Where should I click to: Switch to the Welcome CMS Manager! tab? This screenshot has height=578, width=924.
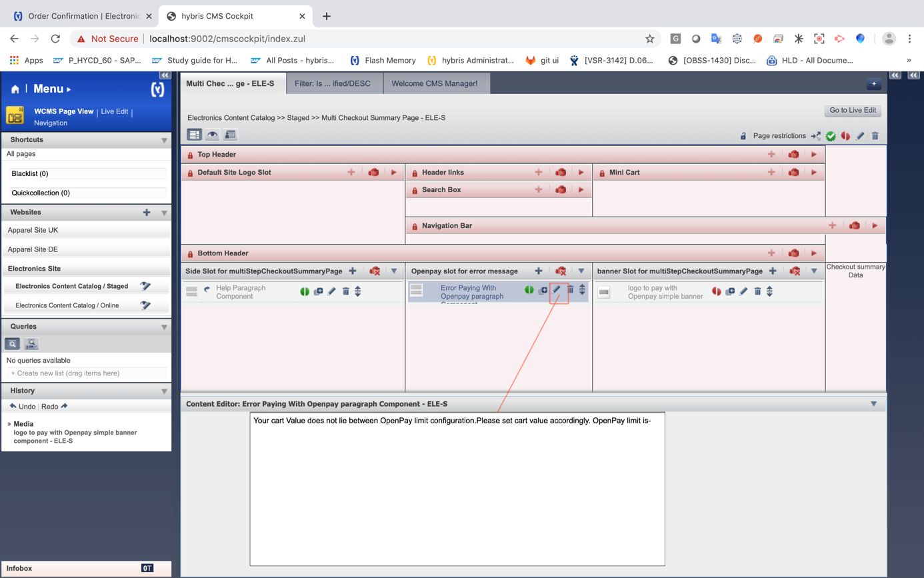434,84
